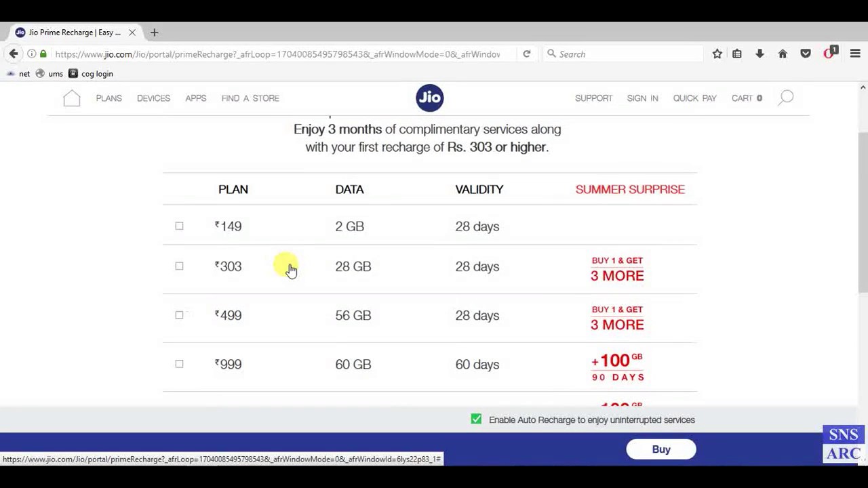Click the browser back arrow button
The image size is (868, 488).
(x=14, y=54)
